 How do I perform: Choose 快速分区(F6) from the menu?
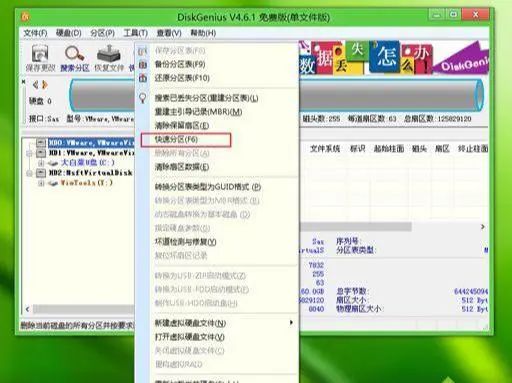(x=176, y=139)
